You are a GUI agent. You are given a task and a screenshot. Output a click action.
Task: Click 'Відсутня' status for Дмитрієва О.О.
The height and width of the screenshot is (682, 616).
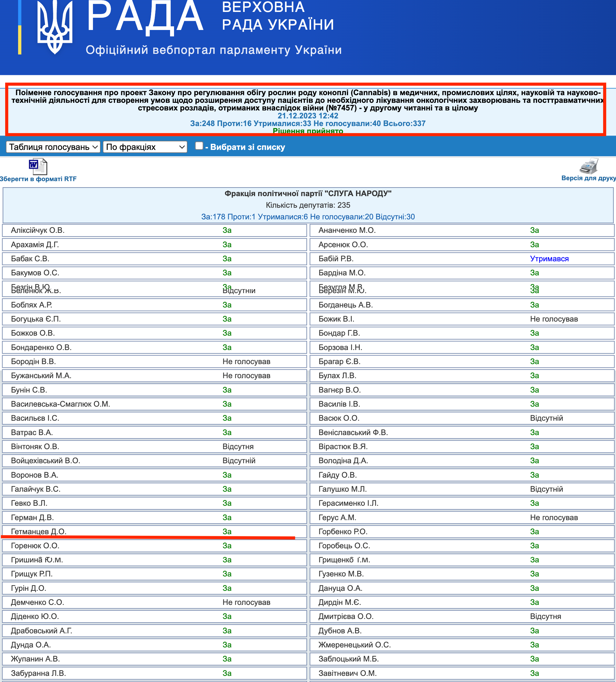coord(545,617)
